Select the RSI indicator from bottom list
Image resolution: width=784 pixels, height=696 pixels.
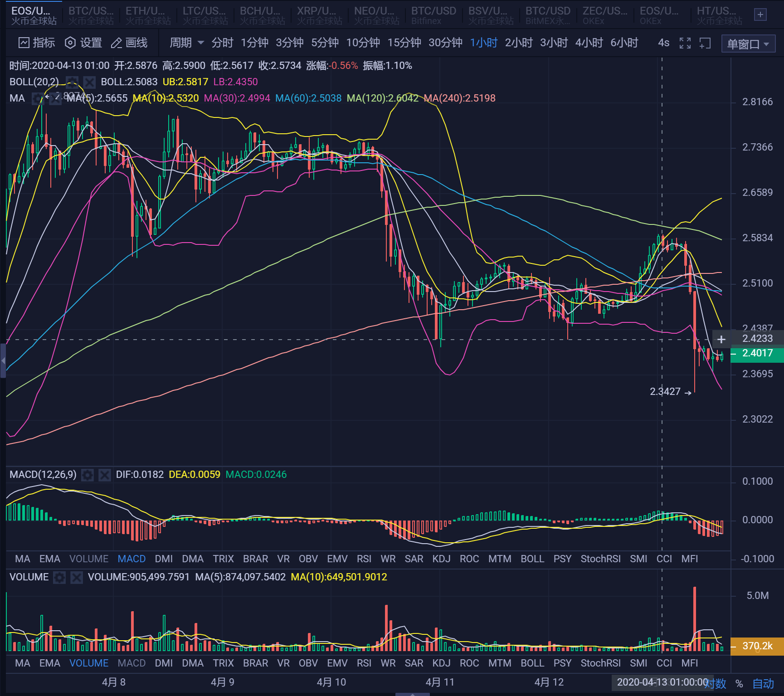(x=364, y=559)
